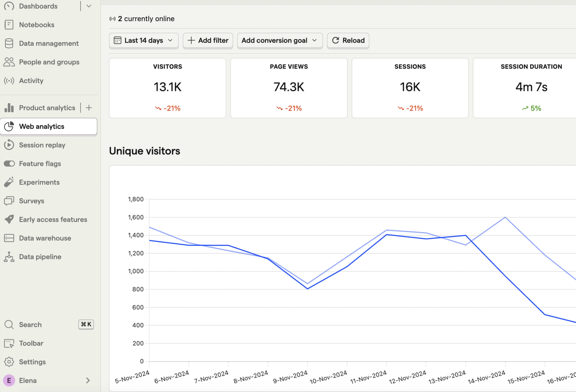
Task: Click the Data warehouse icon
Action: pos(9,238)
